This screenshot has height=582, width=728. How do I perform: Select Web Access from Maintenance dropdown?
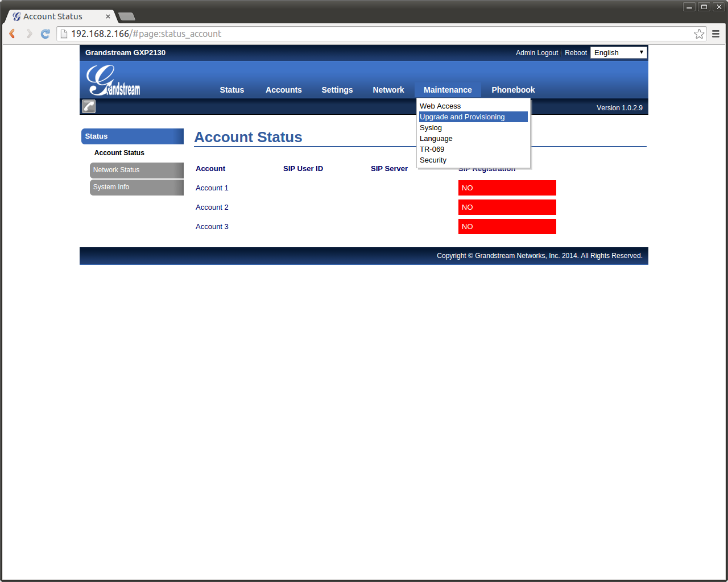pos(473,106)
